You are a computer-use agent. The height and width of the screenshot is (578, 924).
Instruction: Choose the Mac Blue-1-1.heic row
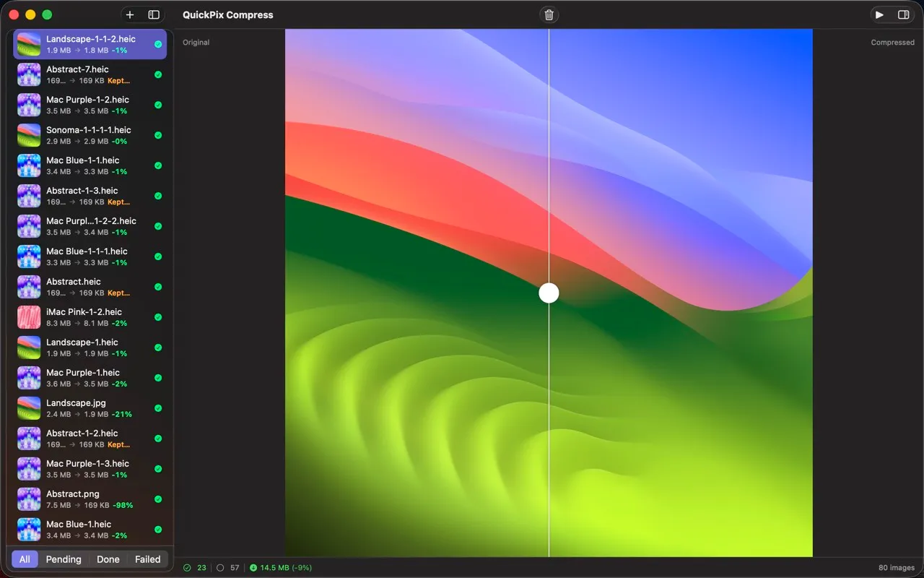coord(90,165)
